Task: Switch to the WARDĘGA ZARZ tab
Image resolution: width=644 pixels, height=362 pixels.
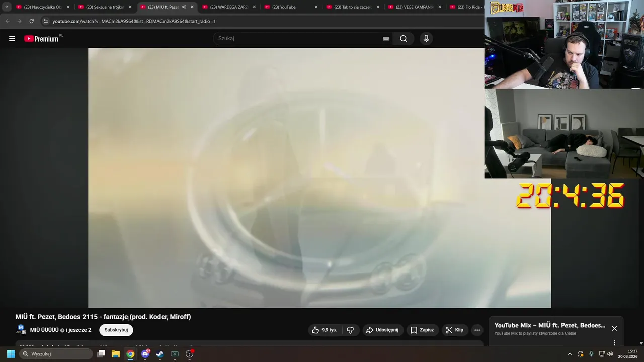Action: pos(229,7)
